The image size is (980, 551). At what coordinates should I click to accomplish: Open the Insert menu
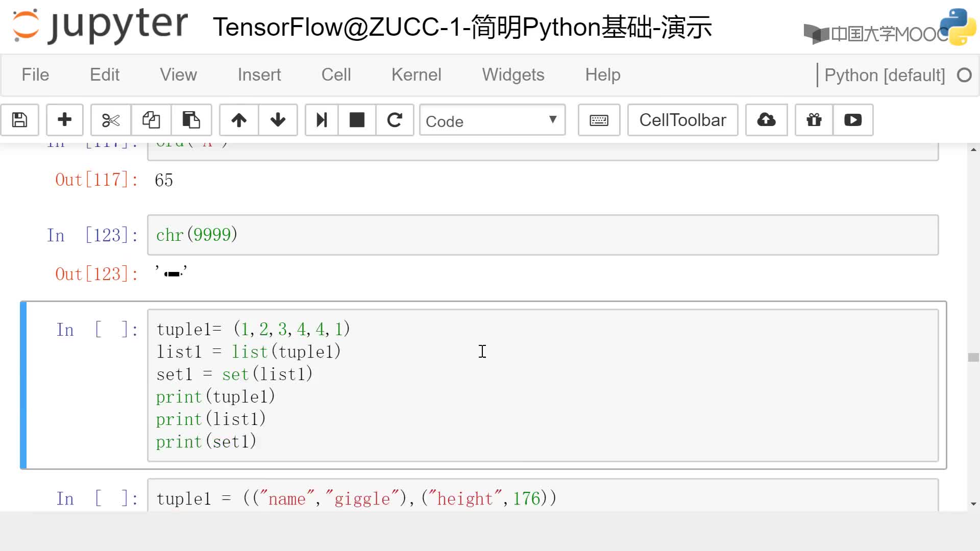(x=259, y=75)
